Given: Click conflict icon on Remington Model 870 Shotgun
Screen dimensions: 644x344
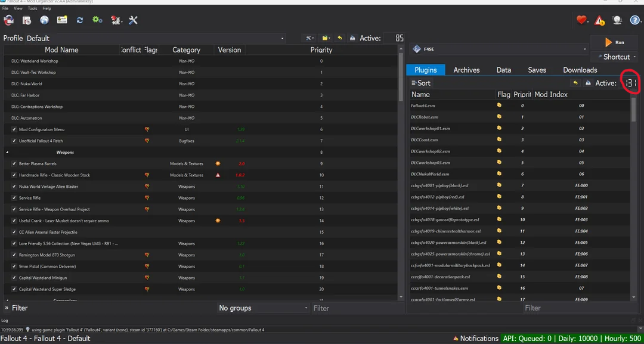Looking at the screenshot, I should tap(147, 255).
